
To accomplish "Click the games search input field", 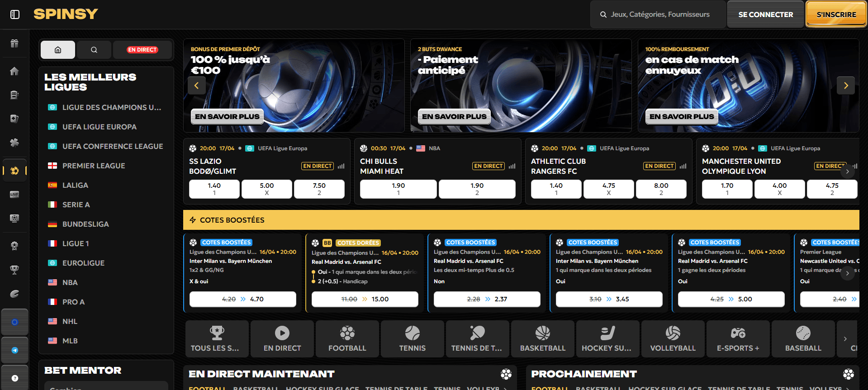I will 659,14.
